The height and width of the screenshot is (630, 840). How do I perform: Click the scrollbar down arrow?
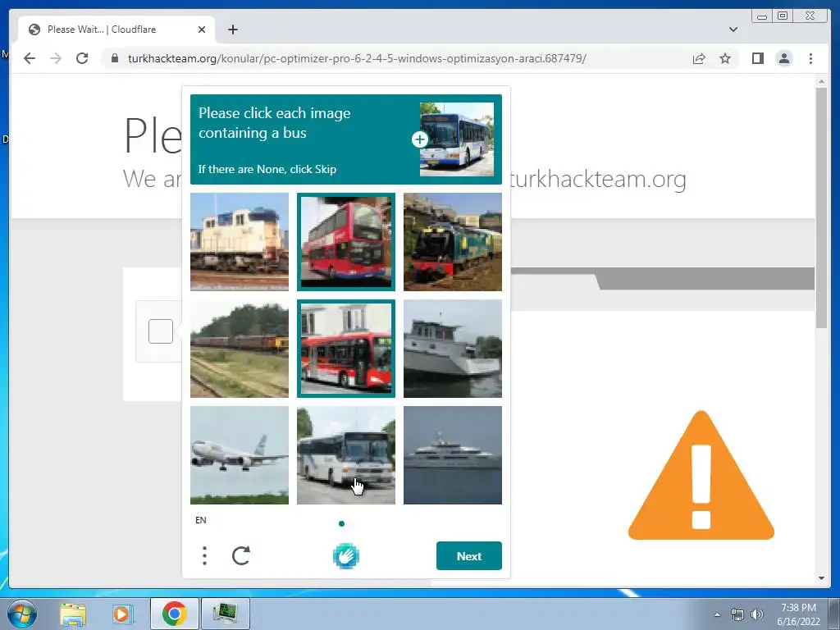[821, 577]
